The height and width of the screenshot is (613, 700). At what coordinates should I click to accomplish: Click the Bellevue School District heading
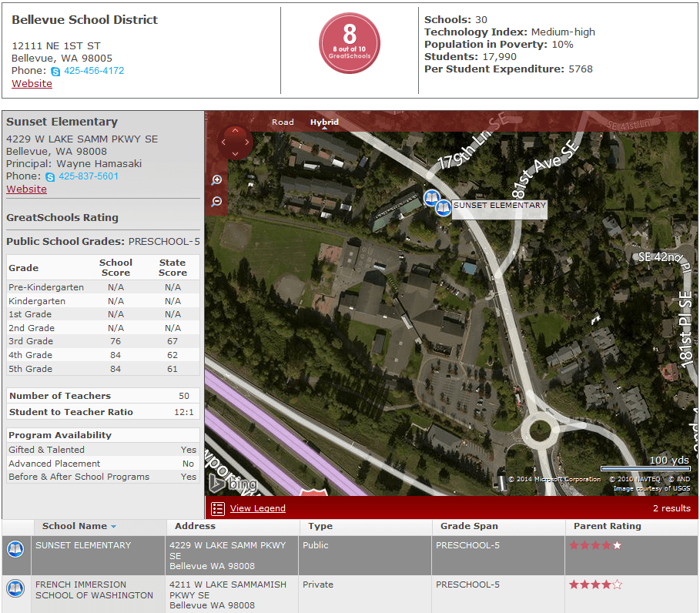[85, 20]
